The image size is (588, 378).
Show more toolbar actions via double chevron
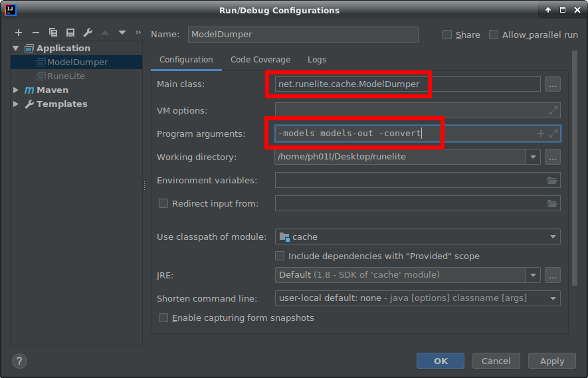pyautogui.click(x=138, y=33)
